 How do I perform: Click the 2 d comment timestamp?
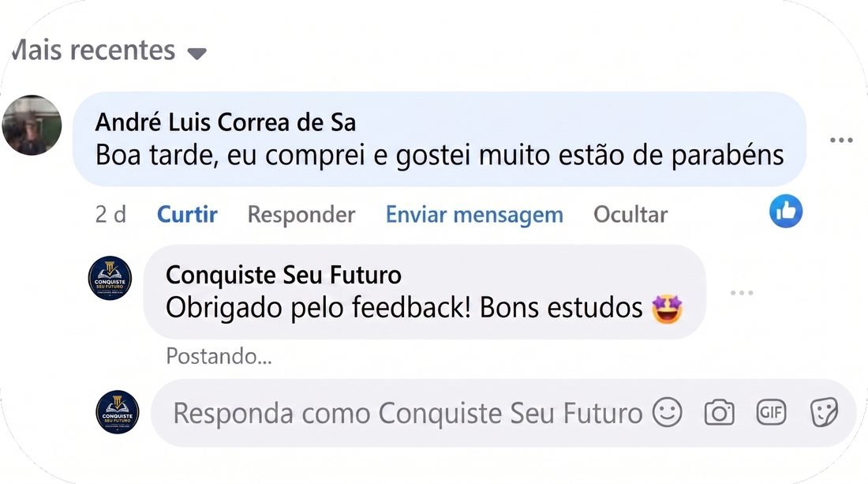coord(110,214)
